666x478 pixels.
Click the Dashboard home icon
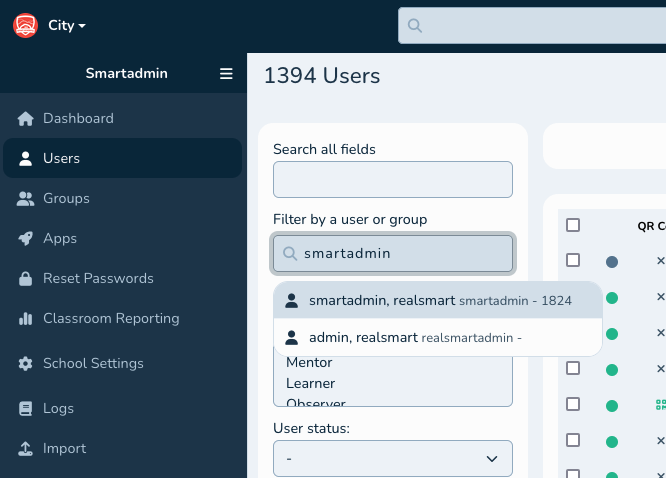[26, 119]
